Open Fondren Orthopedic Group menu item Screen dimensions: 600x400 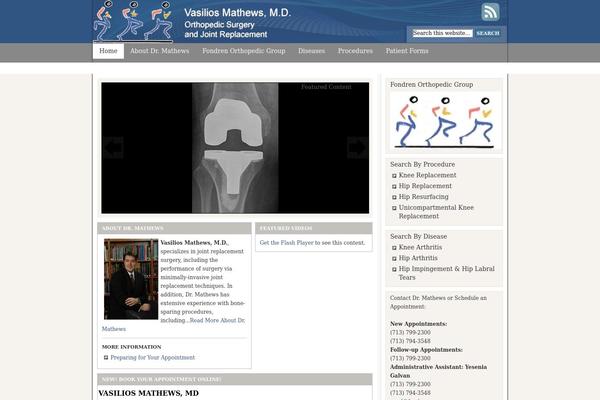pos(243,51)
